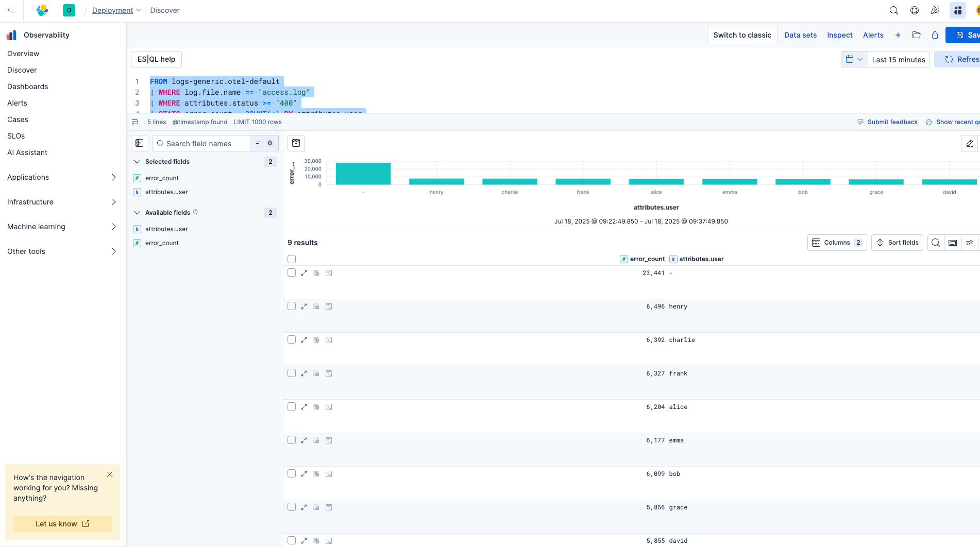Click the Submit feedback link
The height and width of the screenshot is (547, 980).
point(892,122)
